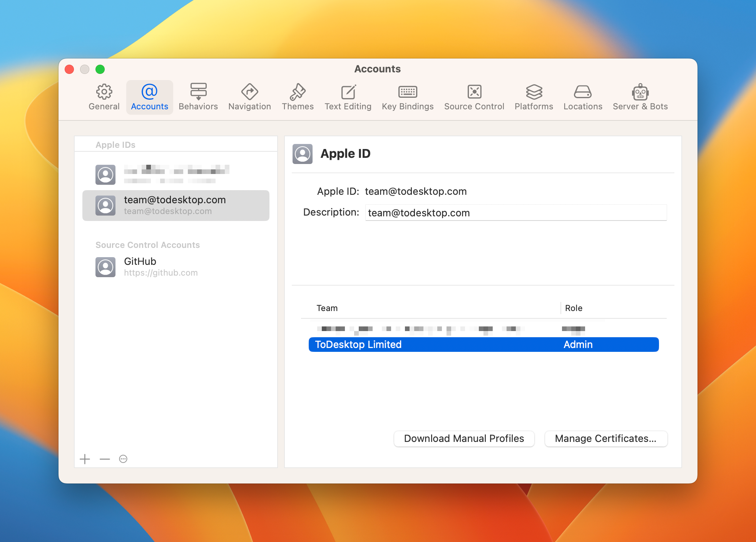The image size is (756, 542).
Task: Open Key Bindings preferences
Action: tap(408, 97)
